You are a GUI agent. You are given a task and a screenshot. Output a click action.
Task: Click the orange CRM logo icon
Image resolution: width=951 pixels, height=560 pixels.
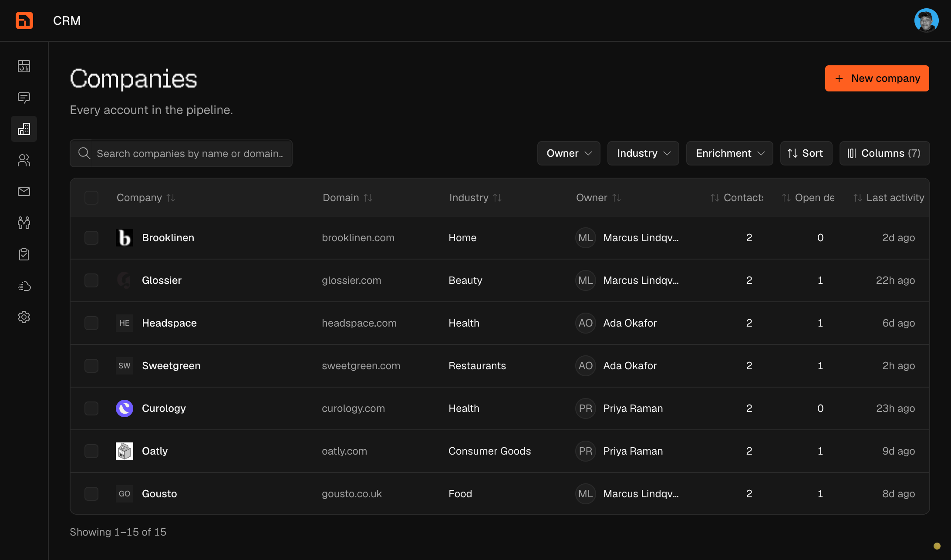pyautogui.click(x=24, y=20)
